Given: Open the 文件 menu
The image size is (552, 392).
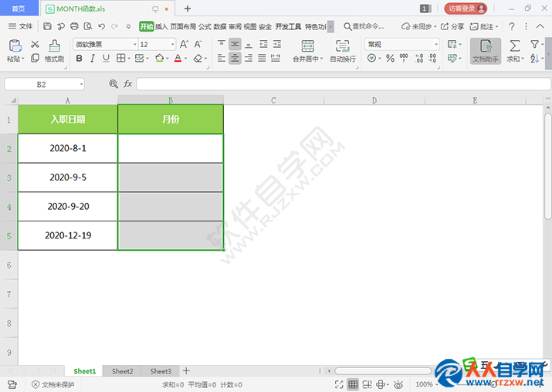Looking at the screenshot, I should point(21,26).
